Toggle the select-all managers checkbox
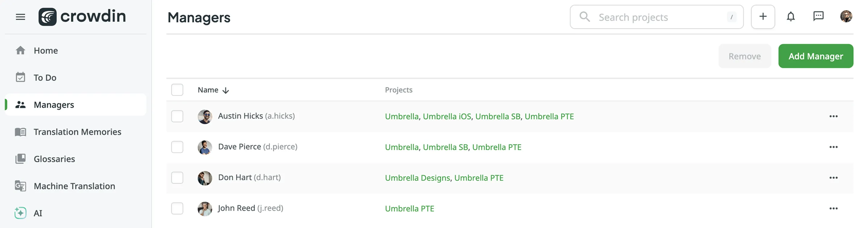This screenshot has height=228, width=868. point(177,90)
